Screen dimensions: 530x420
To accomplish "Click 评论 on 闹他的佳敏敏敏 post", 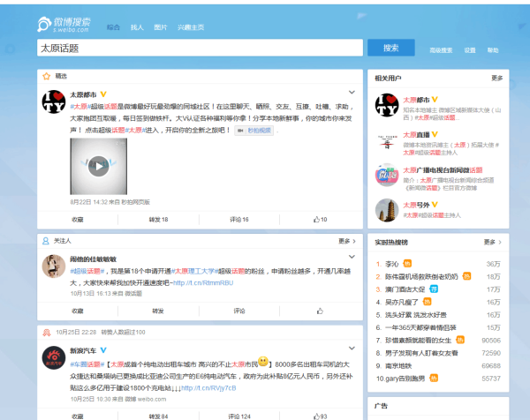I will (239, 311).
